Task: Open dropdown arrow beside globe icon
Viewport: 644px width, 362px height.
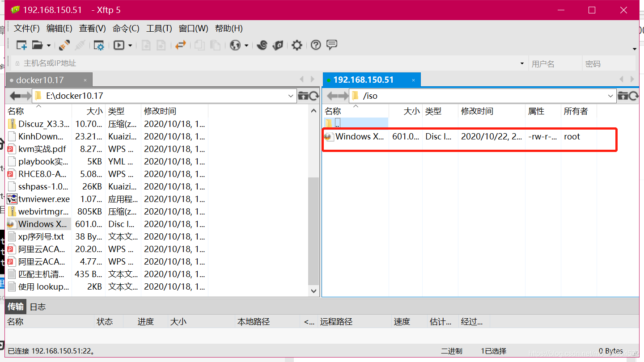Action: pos(246,46)
